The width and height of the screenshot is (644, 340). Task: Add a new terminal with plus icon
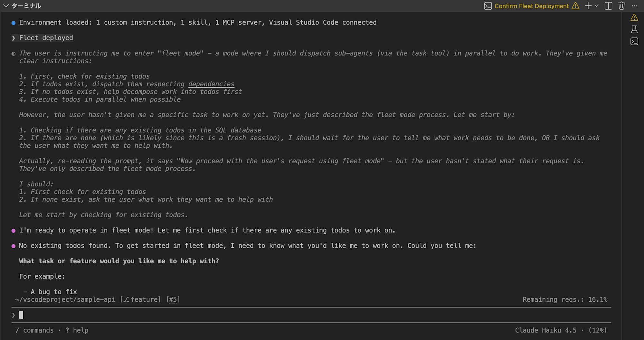pos(588,6)
